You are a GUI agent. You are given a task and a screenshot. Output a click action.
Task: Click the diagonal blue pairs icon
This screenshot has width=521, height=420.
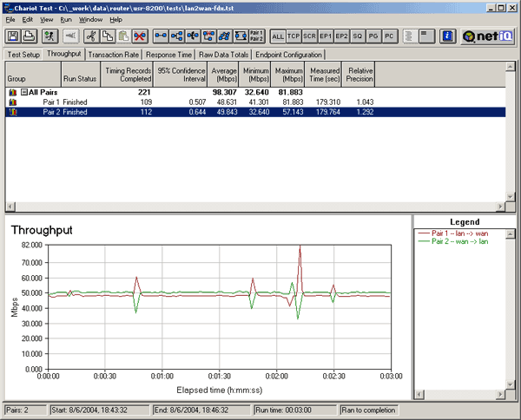(225, 36)
